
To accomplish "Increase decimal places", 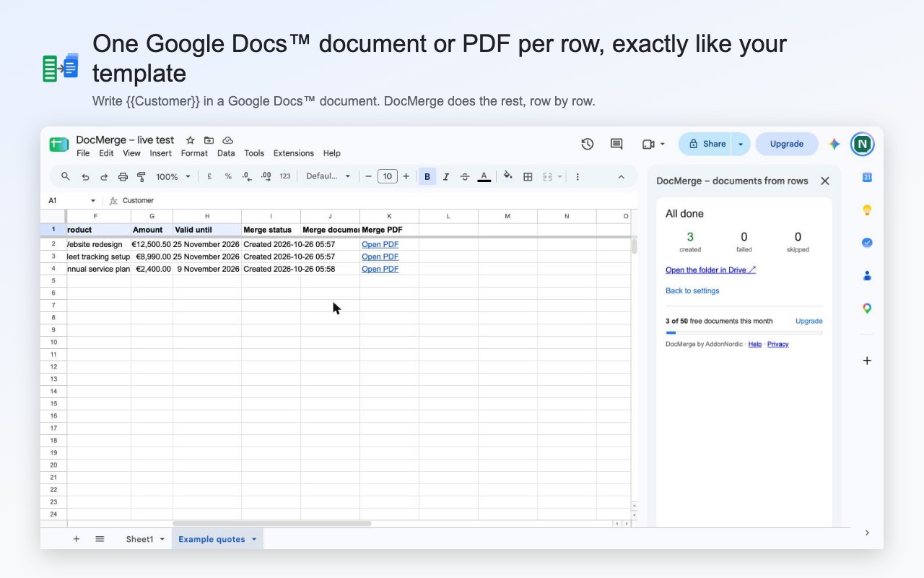I will [266, 176].
